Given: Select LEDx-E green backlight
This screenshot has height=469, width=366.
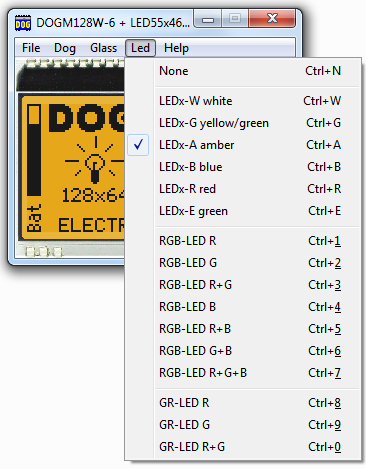Looking at the screenshot, I should click(x=243, y=211).
